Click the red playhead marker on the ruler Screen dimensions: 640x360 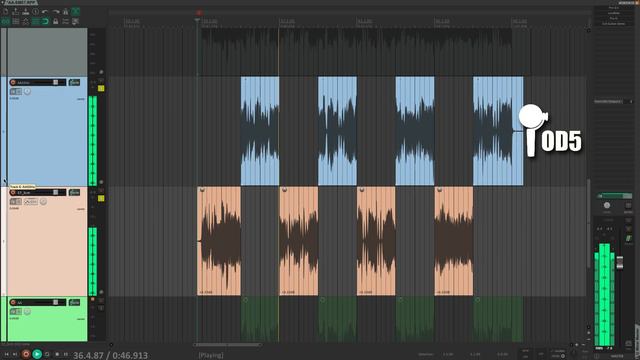pos(199,13)
